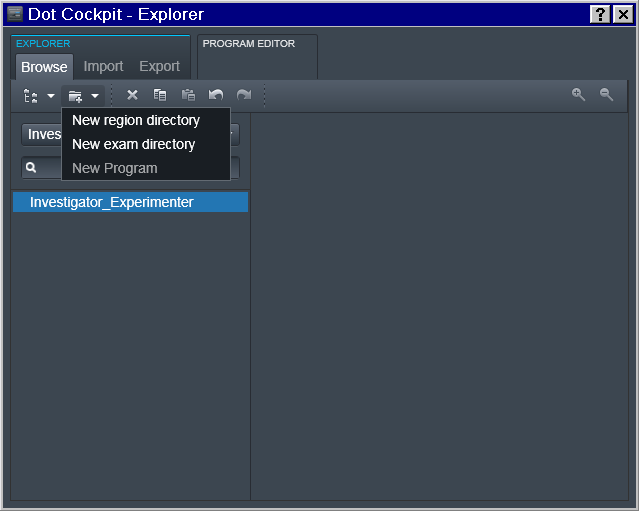Switch to the Browse tab
The image size is (639, 511).
44,67
